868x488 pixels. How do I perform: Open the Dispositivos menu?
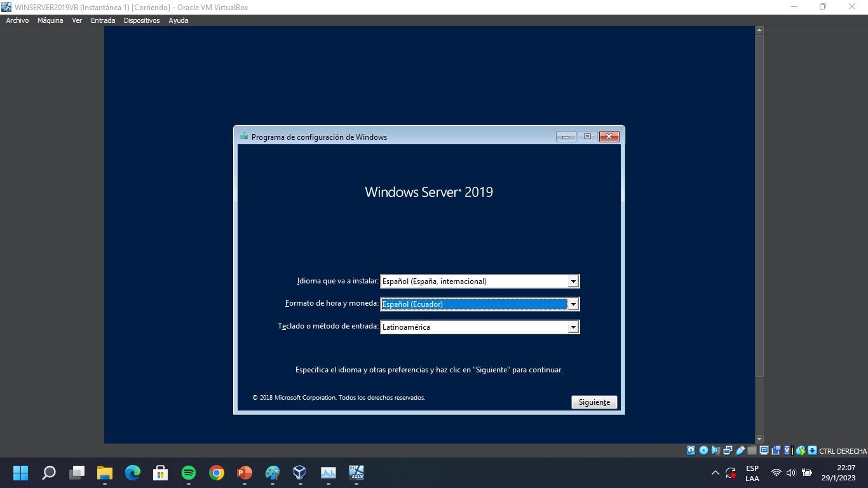pyautogui.click(x=142, y=20)
